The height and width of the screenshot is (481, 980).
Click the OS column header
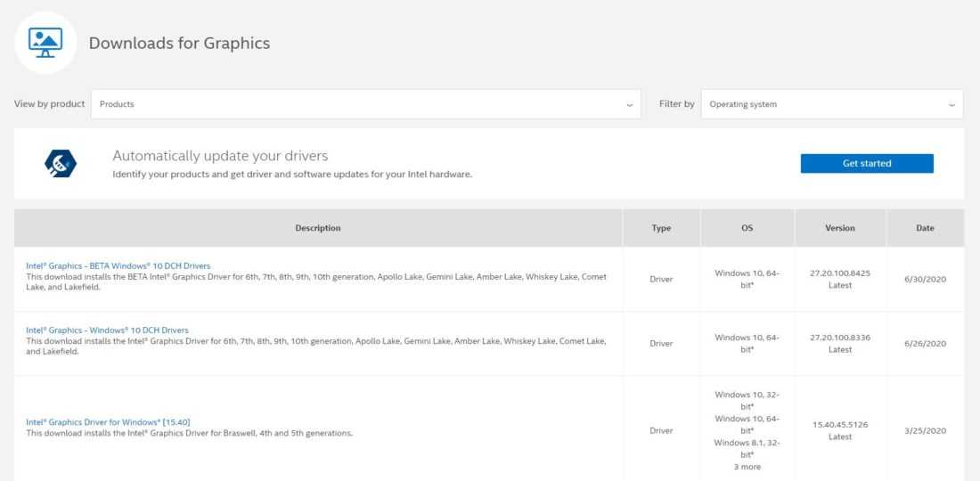point(747,228)
